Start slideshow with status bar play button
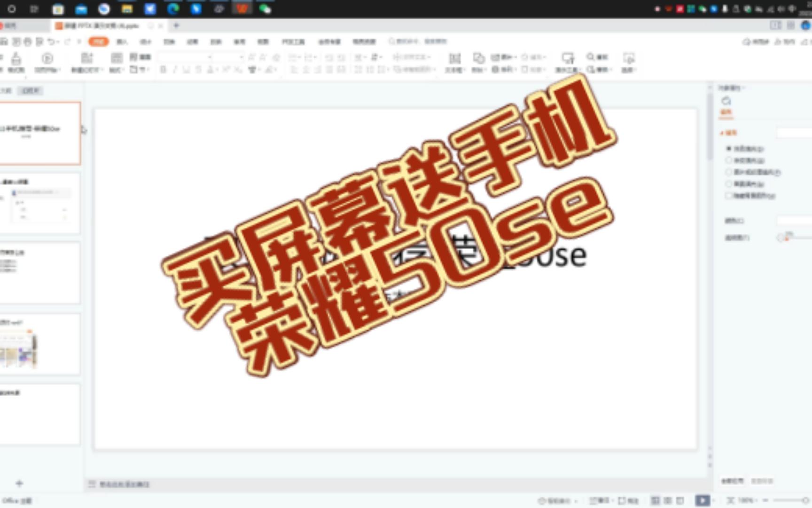Screen dimensions: 812x508 point(703,500)
